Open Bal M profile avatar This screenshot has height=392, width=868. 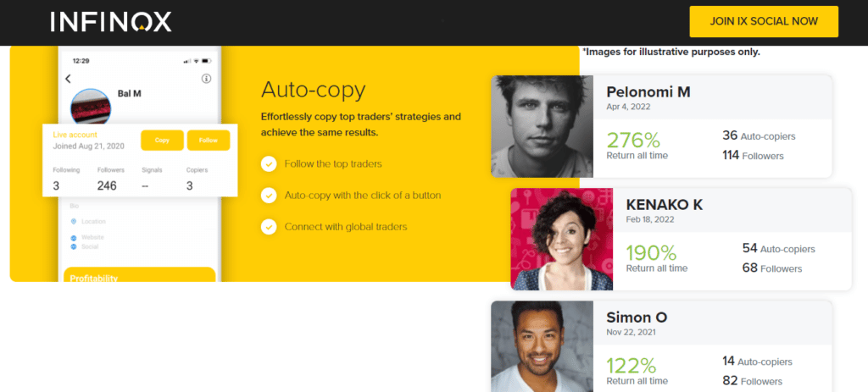[91, 106]
